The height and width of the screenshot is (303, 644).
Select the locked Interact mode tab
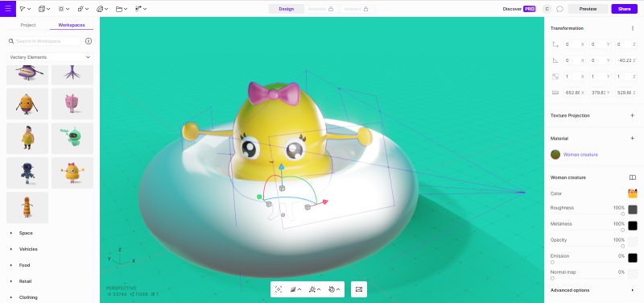click(357, 9)
